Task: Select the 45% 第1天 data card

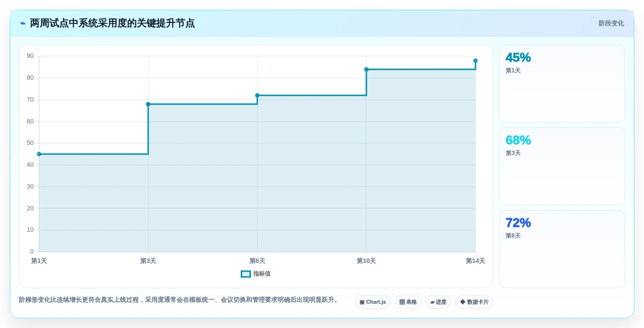Action: 562,84
